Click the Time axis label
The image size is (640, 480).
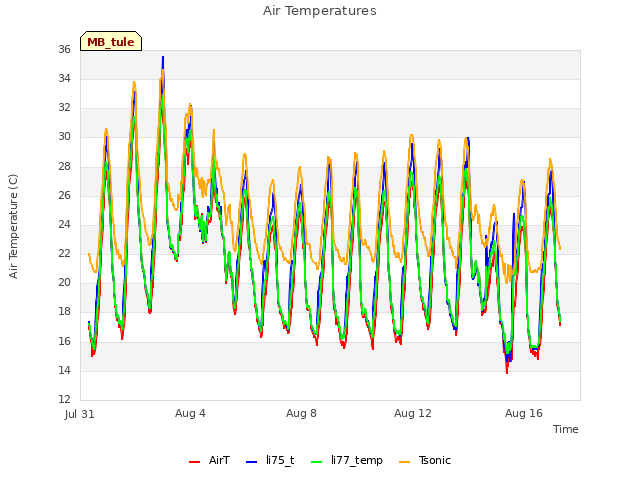566,429
